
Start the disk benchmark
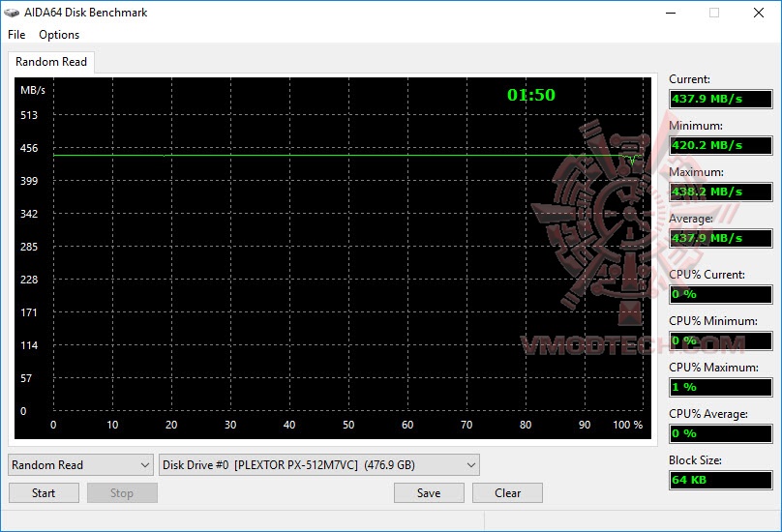[x=44, y=493]
